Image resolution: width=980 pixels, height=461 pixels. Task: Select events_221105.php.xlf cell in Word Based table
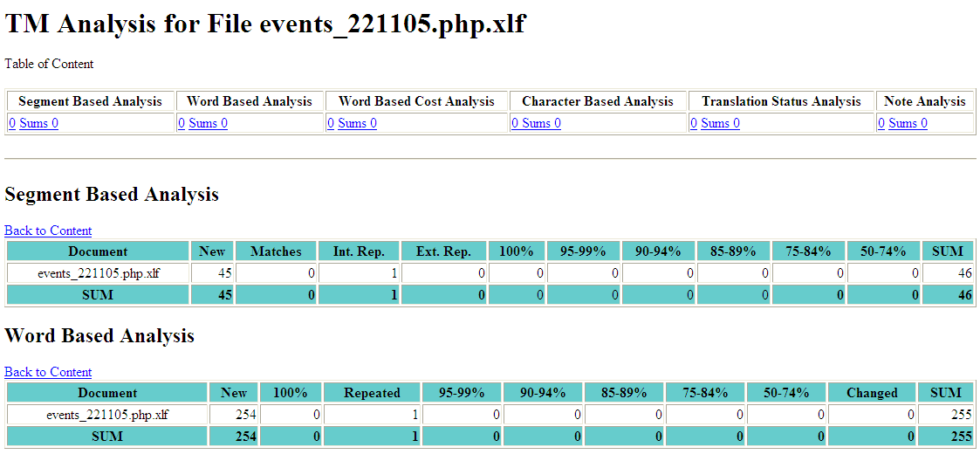(107, 415)
